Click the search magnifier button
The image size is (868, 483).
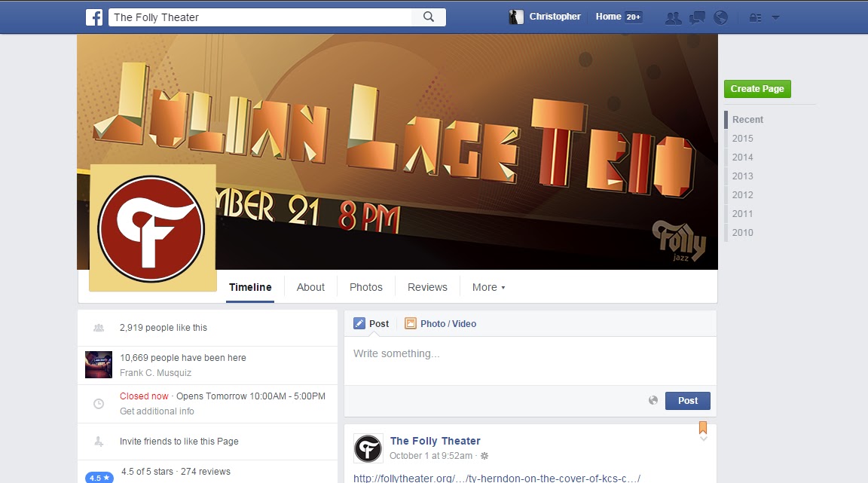tap(429, 17)
